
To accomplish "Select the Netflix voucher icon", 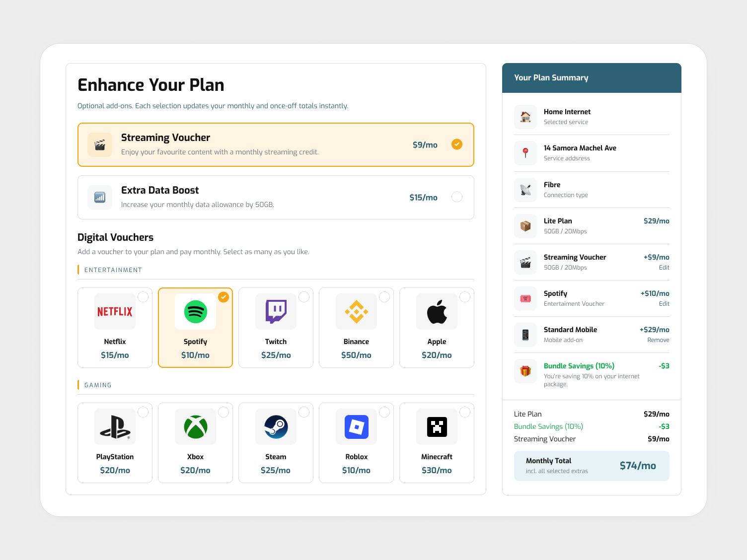I will click(x=115, y=311).
